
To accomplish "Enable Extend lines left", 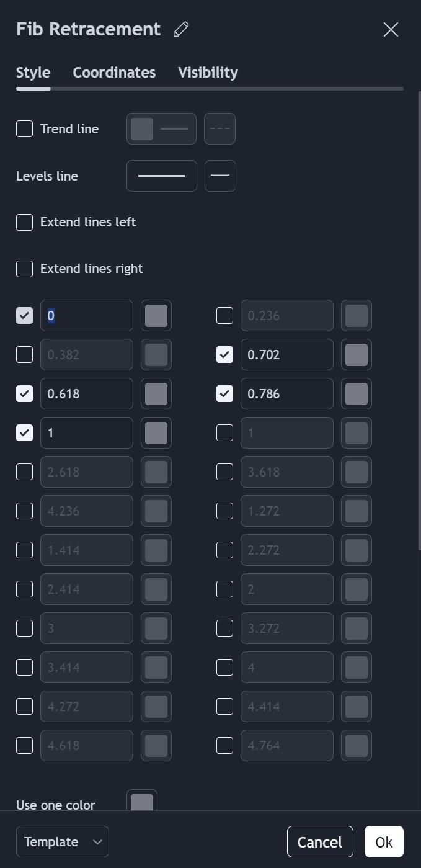I will click(x=24, y=222).
